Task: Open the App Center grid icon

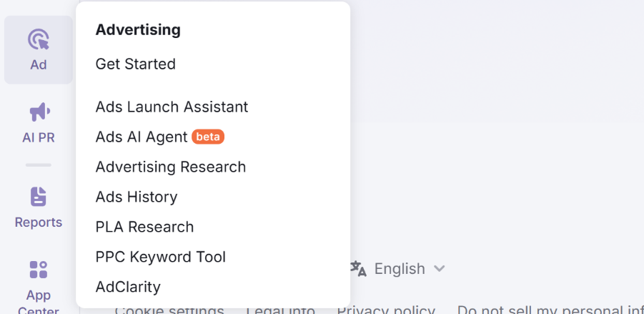Action: (x=39, y=270)
